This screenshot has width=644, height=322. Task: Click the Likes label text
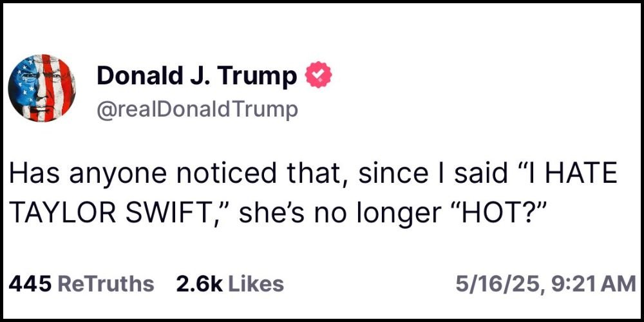coord(255,283)
